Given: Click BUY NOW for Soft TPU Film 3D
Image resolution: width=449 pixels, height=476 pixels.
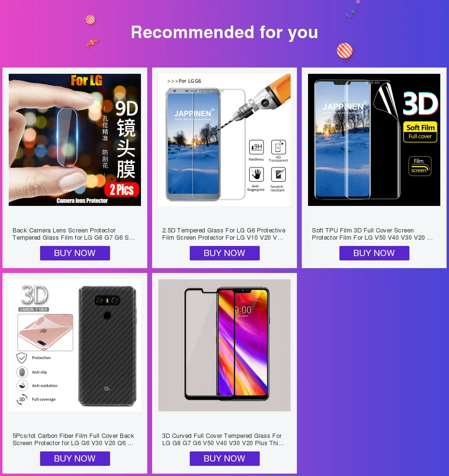Looking at the screenshot, I should point(374,253).
